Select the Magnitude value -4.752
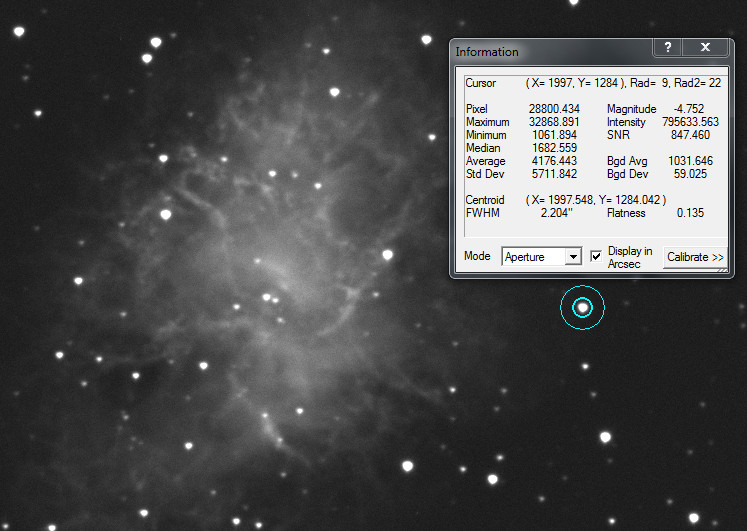 [x=688, y=109]
